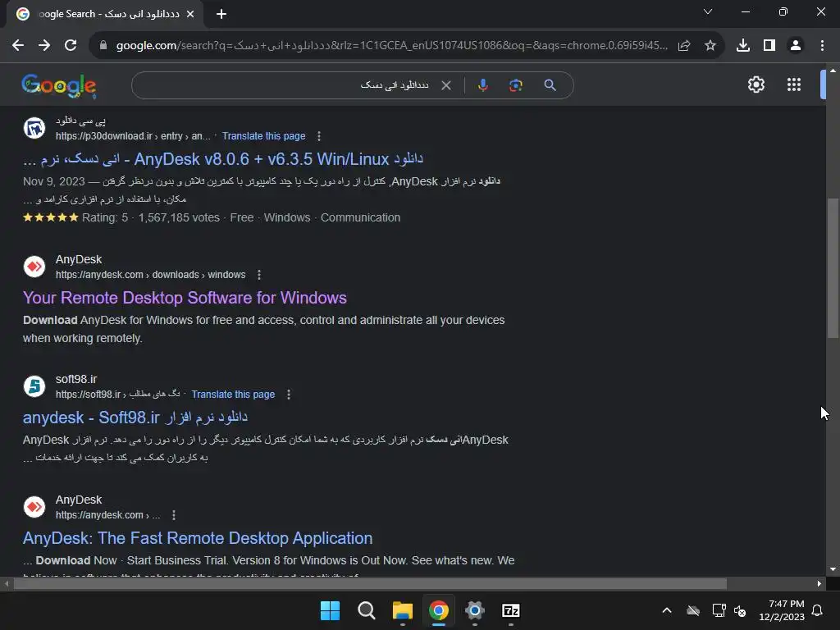Share this page icon in address bar
This screenshot has width=840, height=630.
tap(684, 46)
